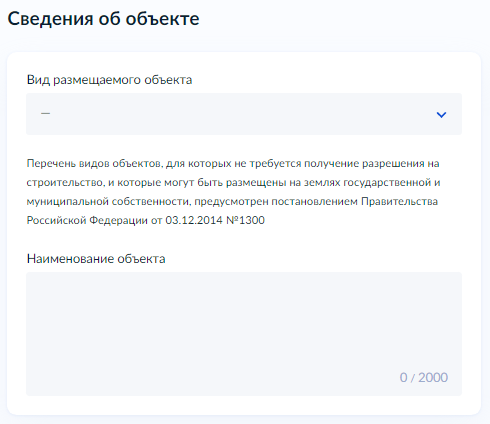Click the 'Сведения об объекте' heading
490x424 pixels.
103,19
